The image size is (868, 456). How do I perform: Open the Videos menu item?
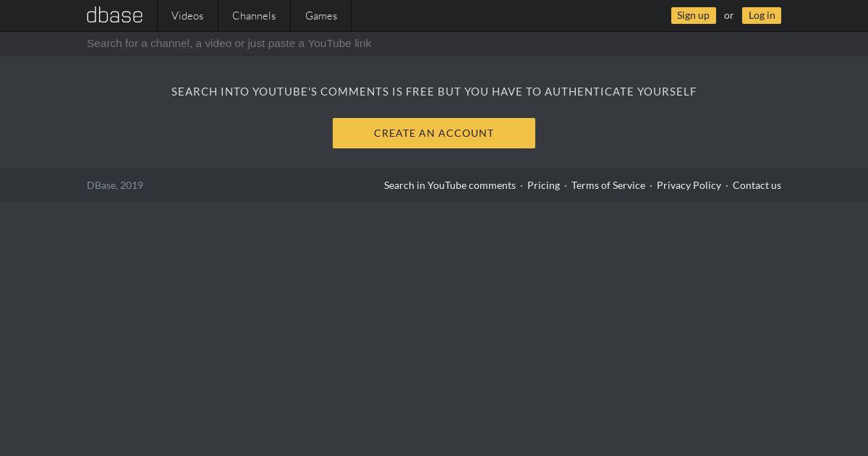(187, 15)
